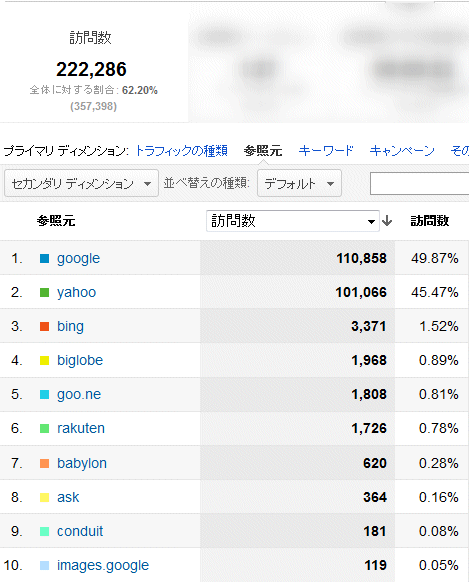Click the sort descending arrow icon
469x582 pixels.
click(387, 221)
